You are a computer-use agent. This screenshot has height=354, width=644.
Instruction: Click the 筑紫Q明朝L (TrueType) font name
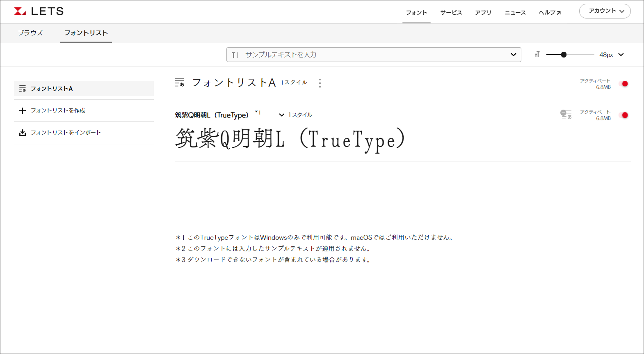pos(212,115)
